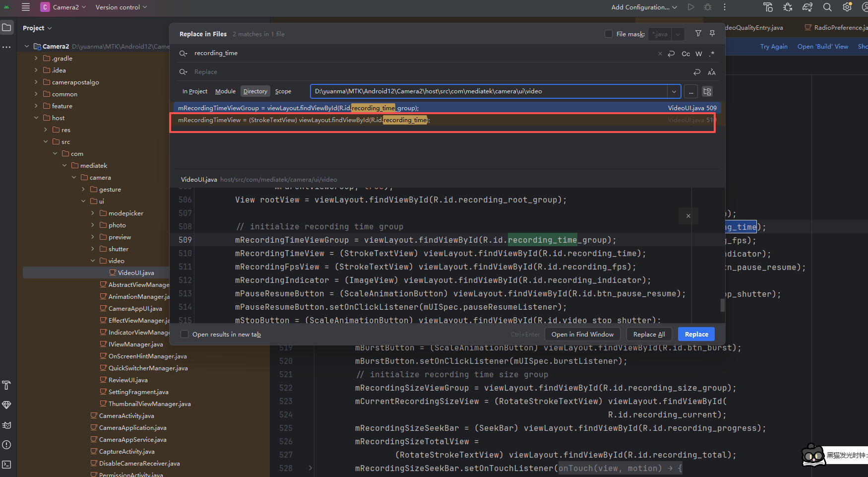
Task: Toggle the Search Recursively icon
Action: [707, 92]
